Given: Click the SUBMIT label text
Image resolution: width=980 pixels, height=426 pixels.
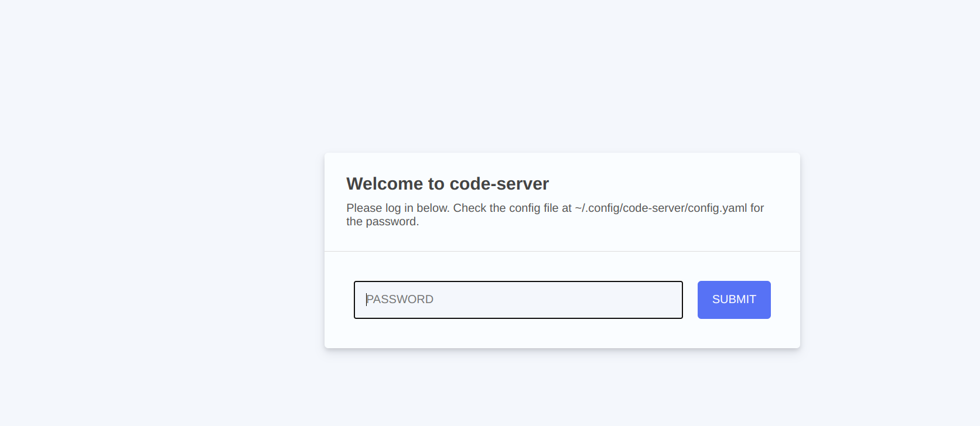Looking at the screenshot, I should point(734,300).
